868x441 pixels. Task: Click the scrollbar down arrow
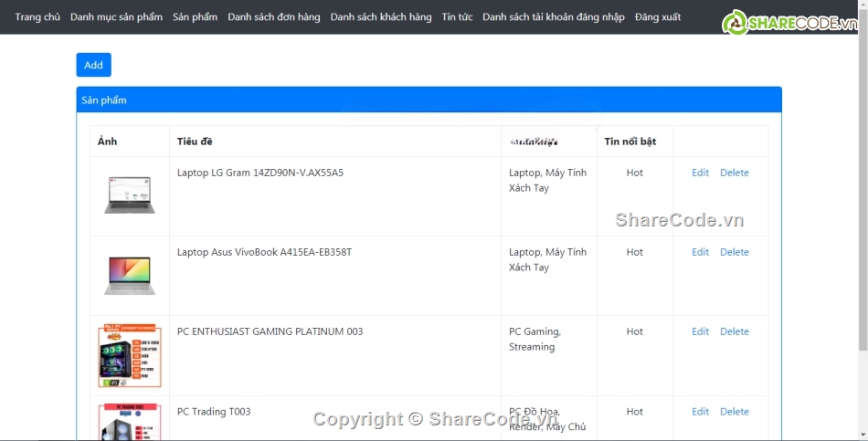click(863, 436)
